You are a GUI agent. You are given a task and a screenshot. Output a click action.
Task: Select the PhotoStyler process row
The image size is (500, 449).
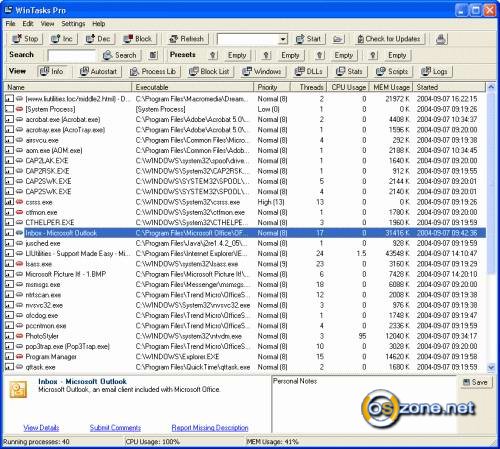(x=245, y=336)
